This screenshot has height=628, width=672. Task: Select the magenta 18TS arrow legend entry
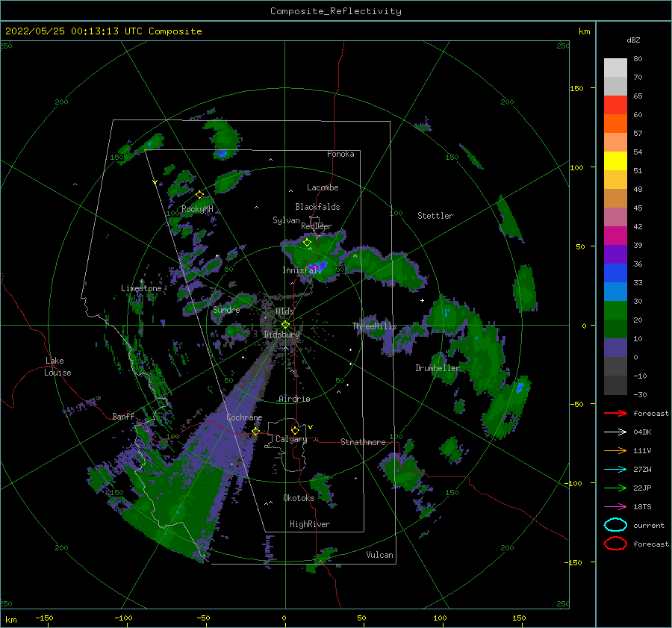click(x=615, y=507)
